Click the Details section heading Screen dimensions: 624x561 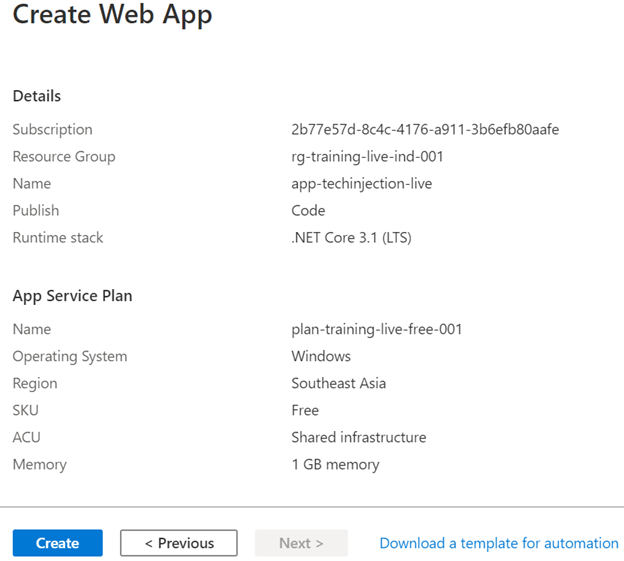pyautogui.click(x=37, y=96)
